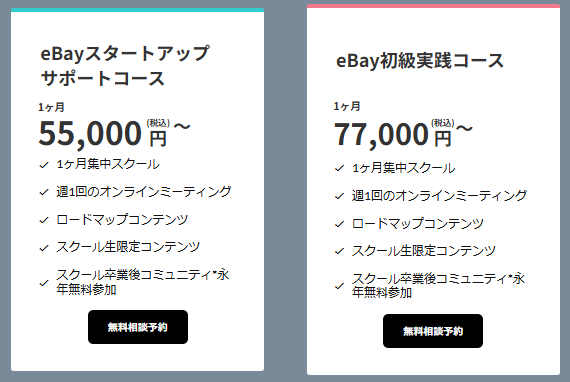Click checkmark beside スクール卒業後コミュニティ in right card
This screenshot has width=570, height=382.
pos(340,286)
